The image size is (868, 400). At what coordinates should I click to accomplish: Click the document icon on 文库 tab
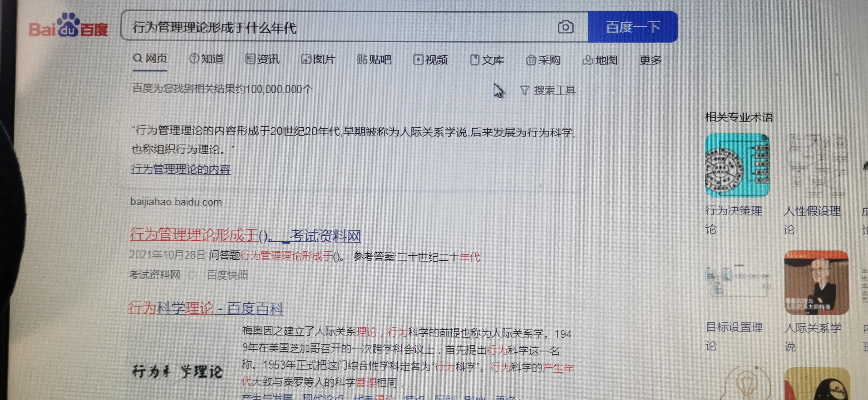474,60
